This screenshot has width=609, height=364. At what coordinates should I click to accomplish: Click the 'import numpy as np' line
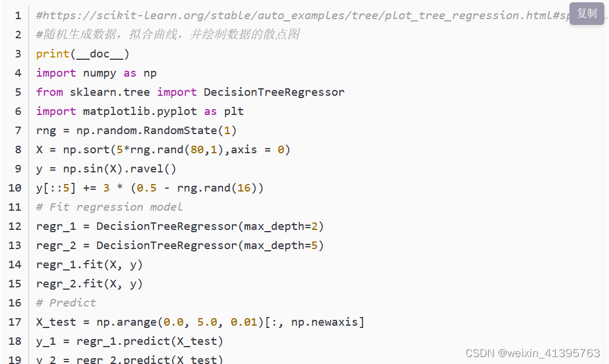coord(96,73)
